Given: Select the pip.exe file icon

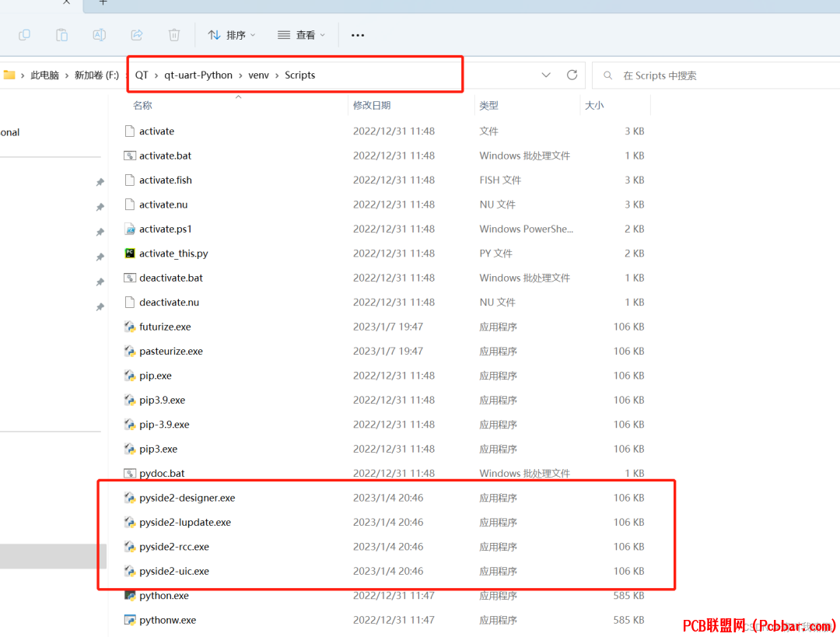Looking at the screenshot, I should point(130,376).
